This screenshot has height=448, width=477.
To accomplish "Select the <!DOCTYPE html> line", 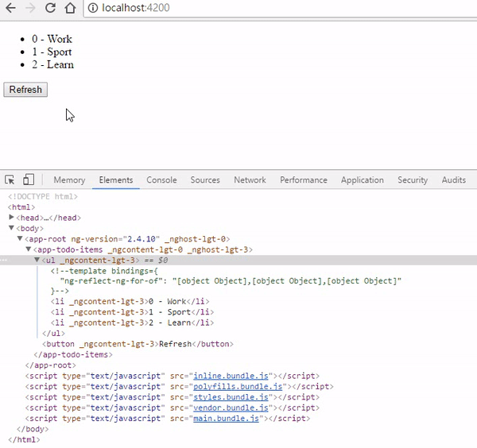I will pos(43,197).
